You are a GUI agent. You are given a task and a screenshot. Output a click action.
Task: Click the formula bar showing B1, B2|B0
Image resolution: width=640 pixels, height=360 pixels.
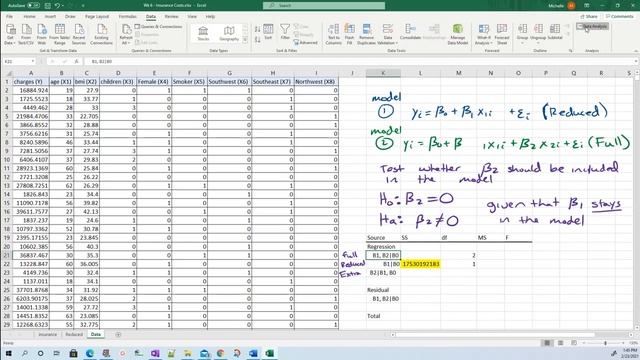point(361,62)
